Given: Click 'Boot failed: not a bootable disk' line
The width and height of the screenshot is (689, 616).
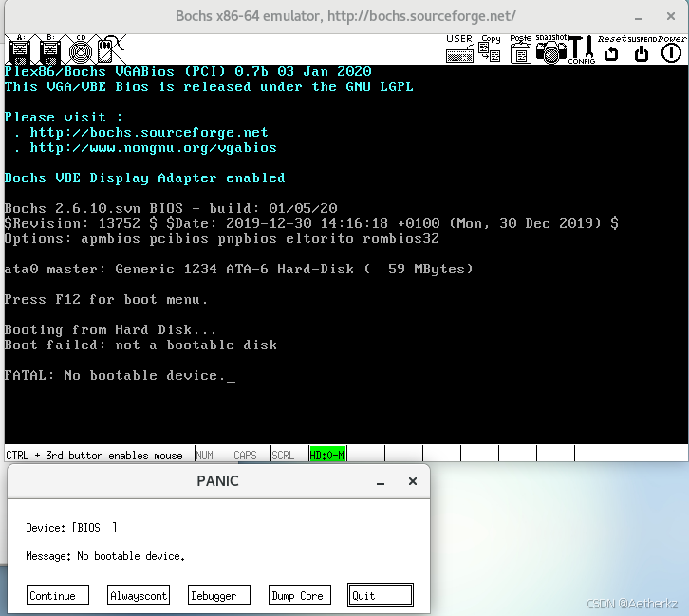Looking at the screenshot, I should pos(140,345).
